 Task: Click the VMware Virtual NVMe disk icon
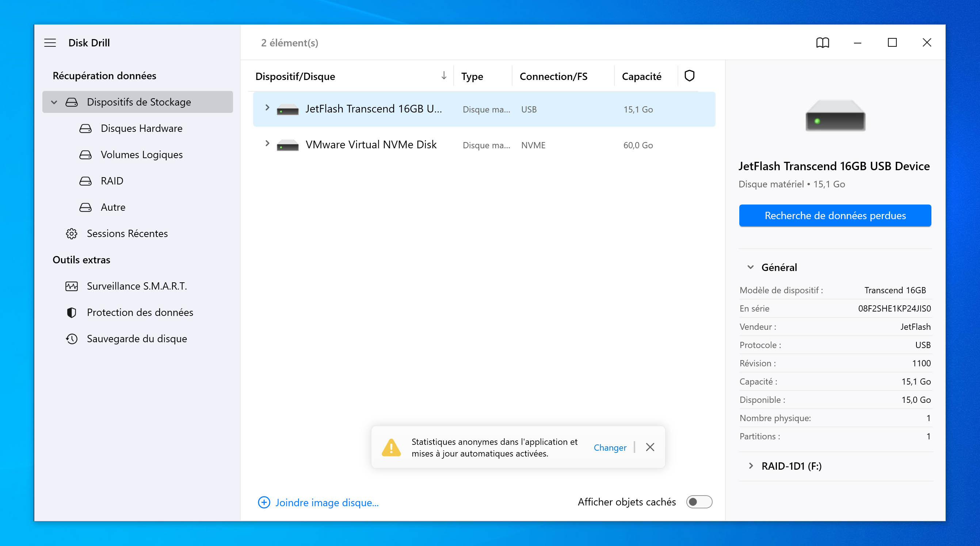coord(287,145)
